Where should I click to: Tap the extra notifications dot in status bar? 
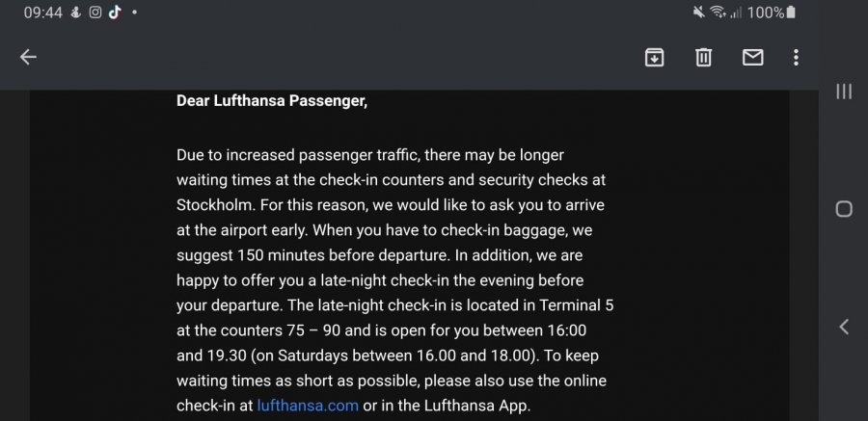(134, 13)
